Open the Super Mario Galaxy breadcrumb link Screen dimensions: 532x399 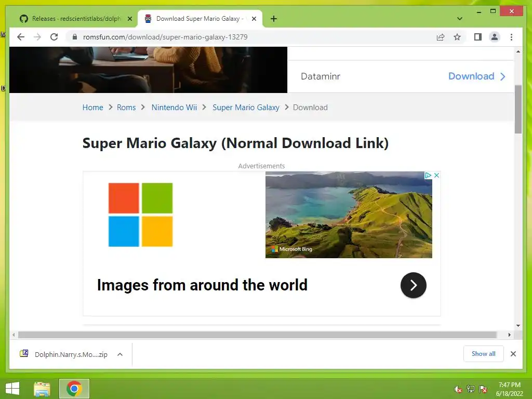(x=246, y=108)
